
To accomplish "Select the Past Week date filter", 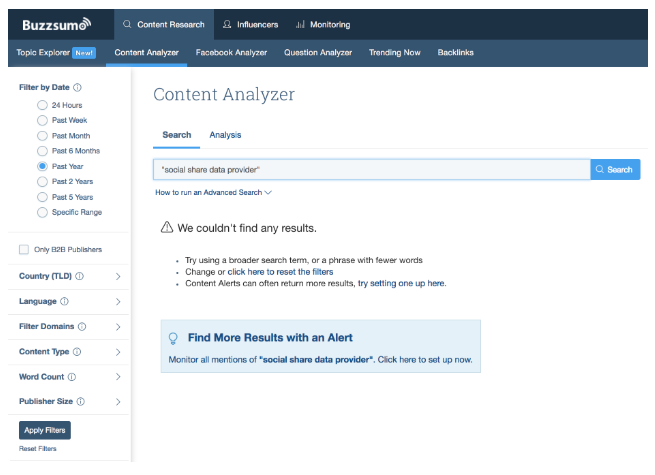I will coord(42,120).
